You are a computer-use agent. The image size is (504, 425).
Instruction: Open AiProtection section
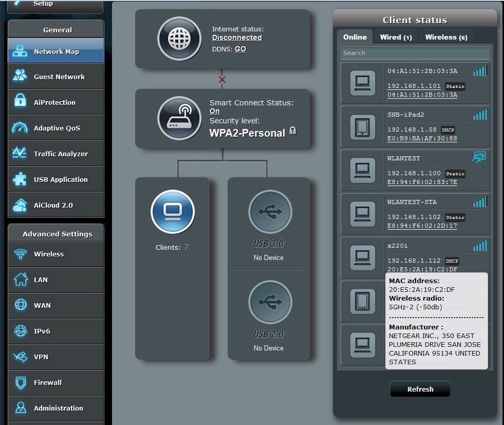tap(55, 102)
